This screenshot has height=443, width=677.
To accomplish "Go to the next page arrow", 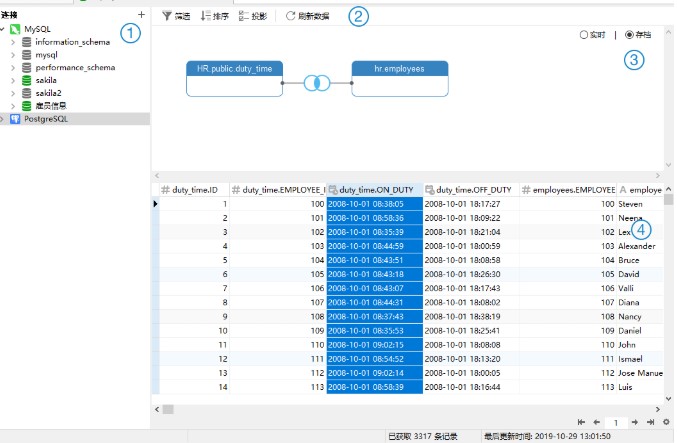I will coord(636,423).
